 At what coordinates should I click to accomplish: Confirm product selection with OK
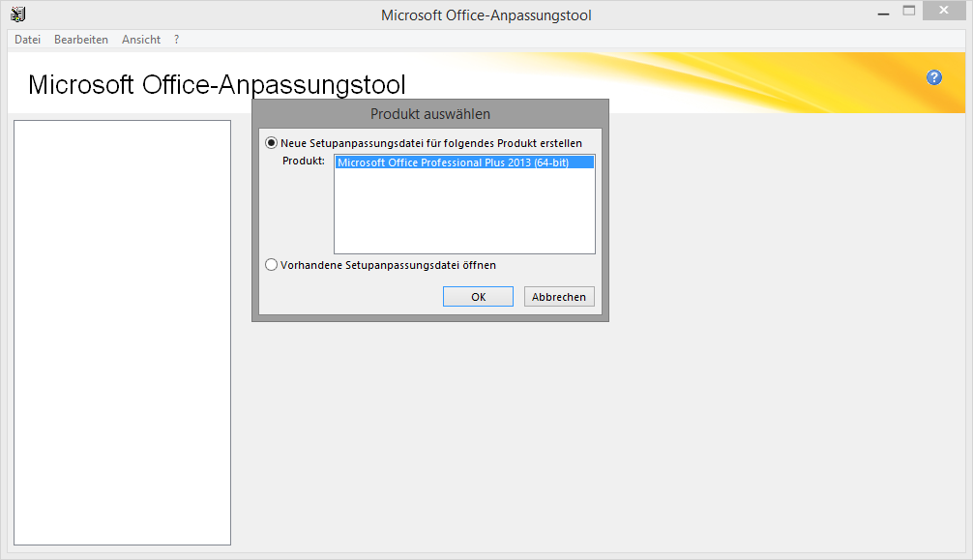click(x=478, y=297)
